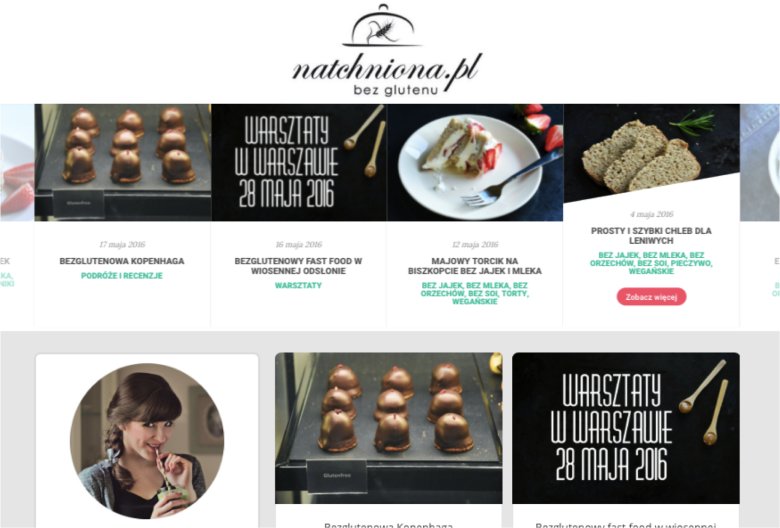Image resolution: width=780 pixels, height=528 pixels.
Task: Select the Podróże i recenzje category link
Action: (122, 276)
